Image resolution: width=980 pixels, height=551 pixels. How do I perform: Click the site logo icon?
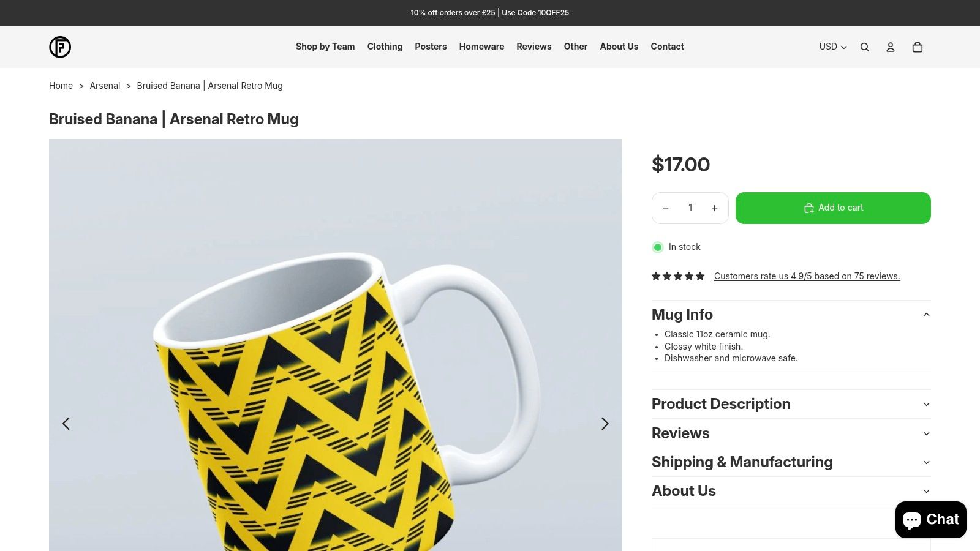(x=60, y=47)
